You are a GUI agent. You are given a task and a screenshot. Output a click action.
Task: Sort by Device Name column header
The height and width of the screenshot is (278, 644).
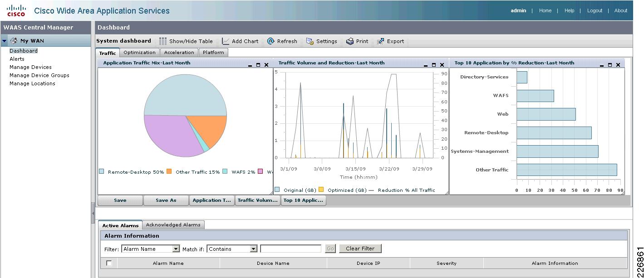[x=273, y=263]
